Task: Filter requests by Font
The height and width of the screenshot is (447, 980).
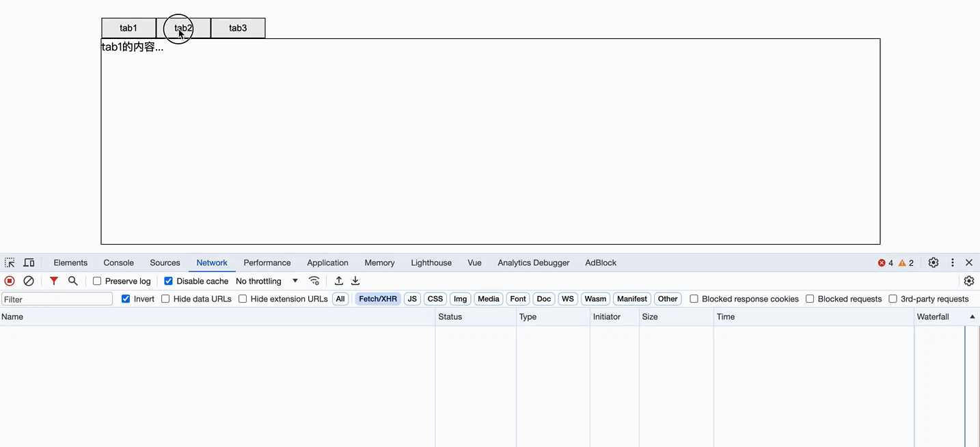Action: coord(518,299)
